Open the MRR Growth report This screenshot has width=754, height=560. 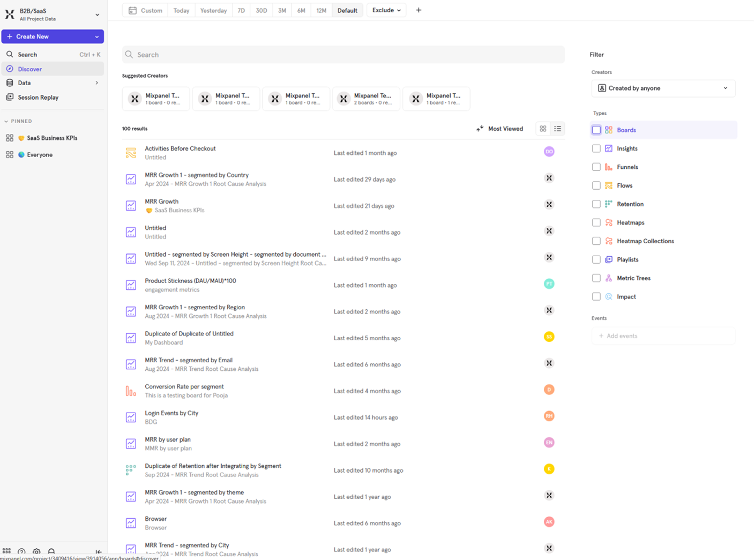[x=161, y=201]
